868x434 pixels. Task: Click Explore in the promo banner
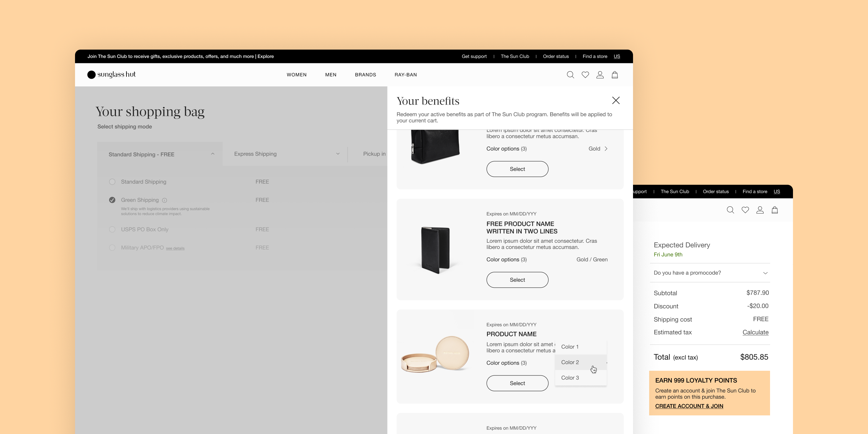point(266,56)
